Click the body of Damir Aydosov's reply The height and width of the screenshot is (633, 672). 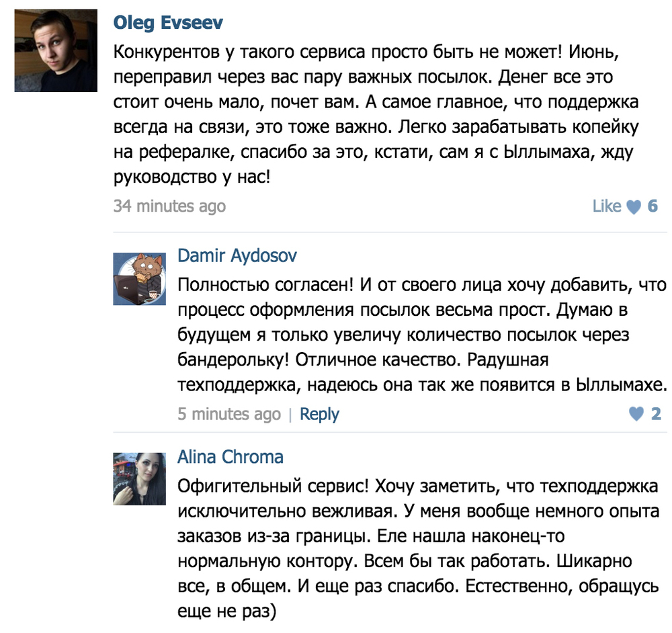(x=417, y=334)
